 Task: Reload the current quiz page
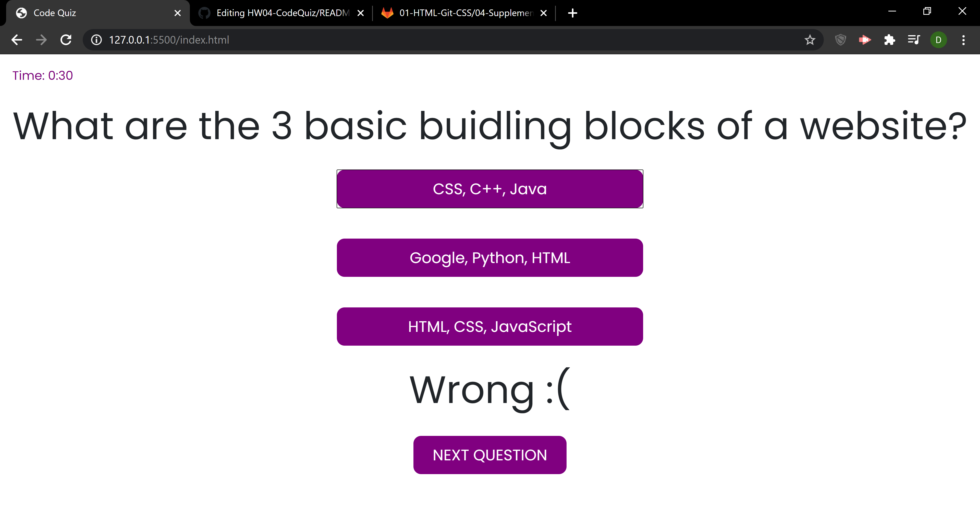pyautogui.click(x=65, y=40)
